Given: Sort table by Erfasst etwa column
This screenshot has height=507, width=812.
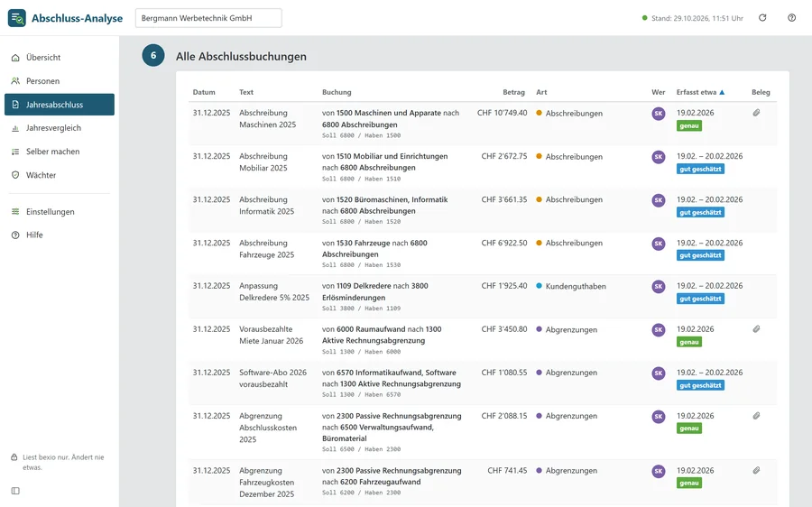Looking at the screenshot, I should coord(700,92).
